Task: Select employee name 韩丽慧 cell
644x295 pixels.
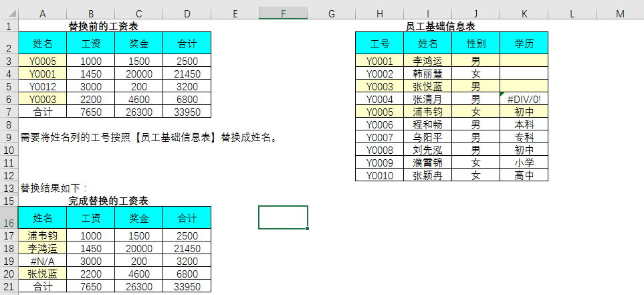Action: (x=427, y=74)
